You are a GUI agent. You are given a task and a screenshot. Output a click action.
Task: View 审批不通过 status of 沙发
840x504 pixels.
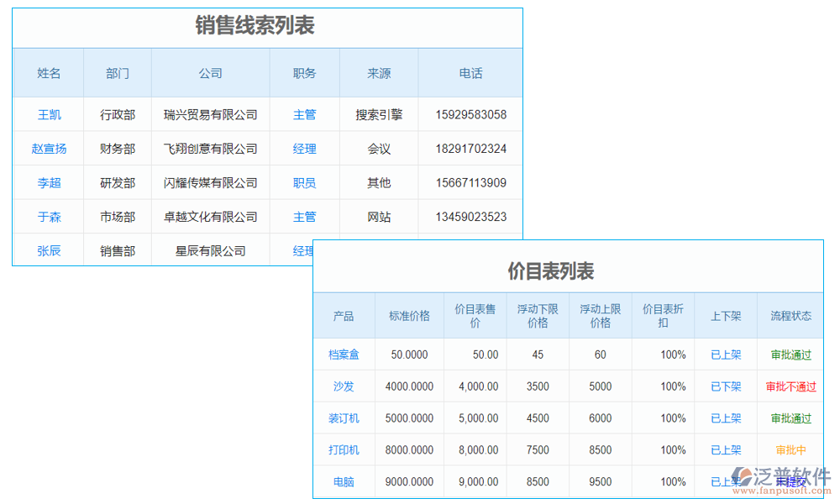pyautogui.click(x=790, y=386)
